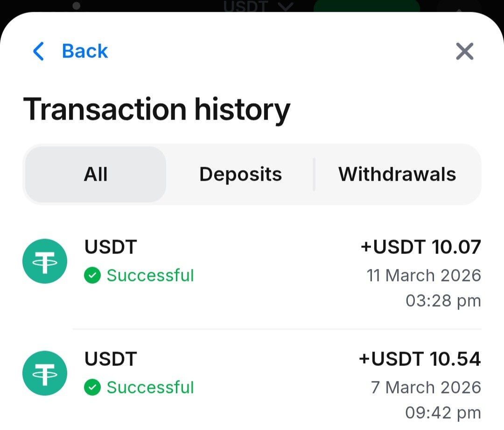The height and width of the screenshot is (430, 504).
Task: Tap the Back chevron arrow
Action: pyautogui.click(x=39, y=51)
